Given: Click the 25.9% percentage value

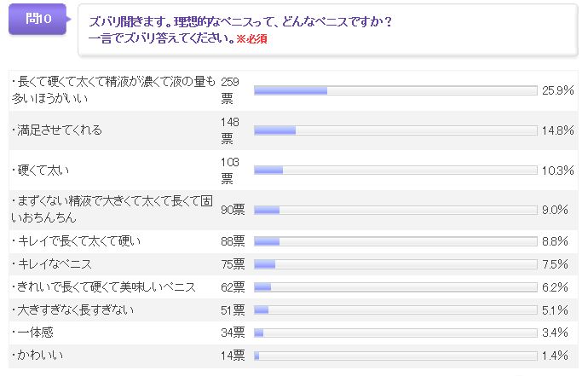Looking at the screenshot, I should click(557, 90).
